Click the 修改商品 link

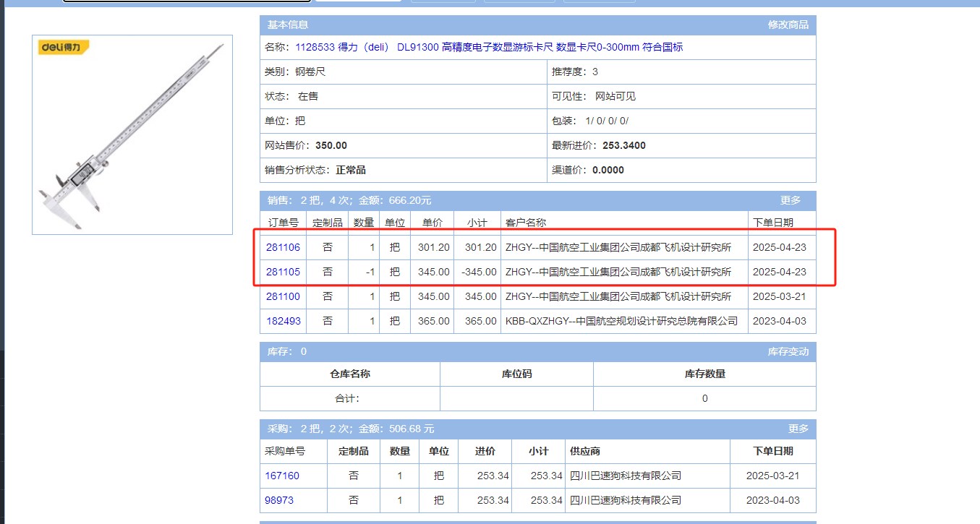[788, 25]
